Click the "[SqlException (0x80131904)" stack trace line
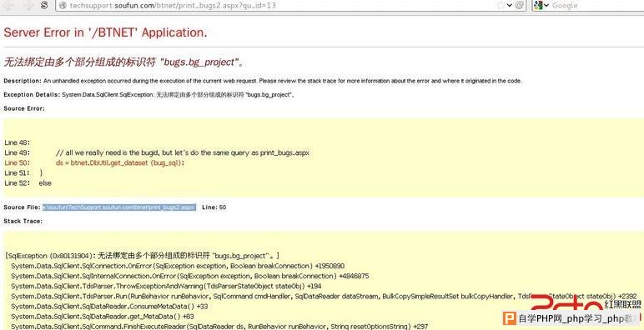Image resolution: width=644 pixels, height=330 pixels. [x=143, y=256]
